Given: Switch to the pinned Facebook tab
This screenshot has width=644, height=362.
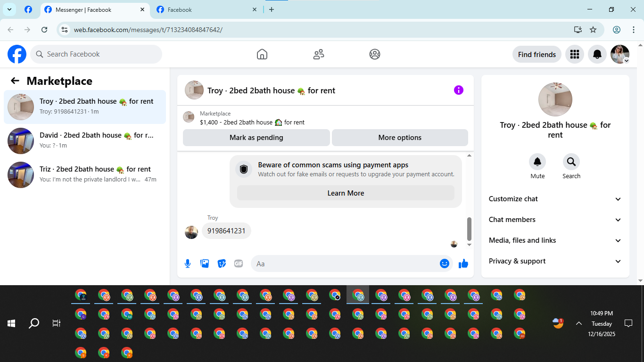Looking at the screenshot, I should tap(28, 9).
